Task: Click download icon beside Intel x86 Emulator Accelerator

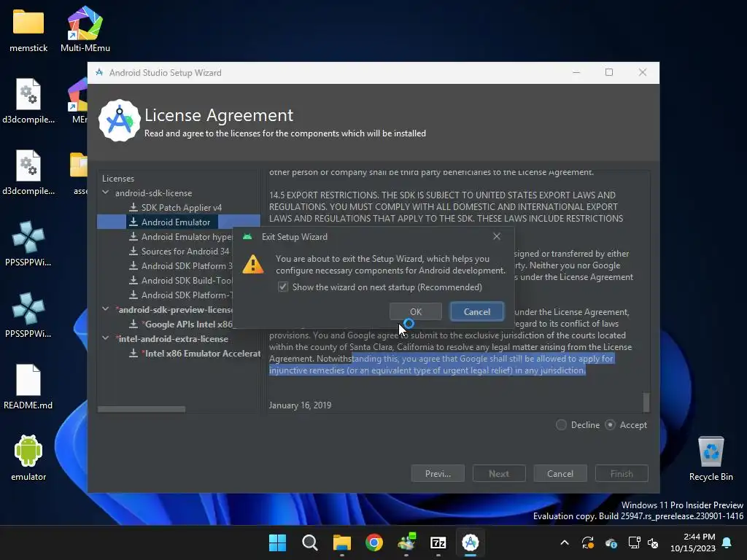Action: tap(133, 354)
